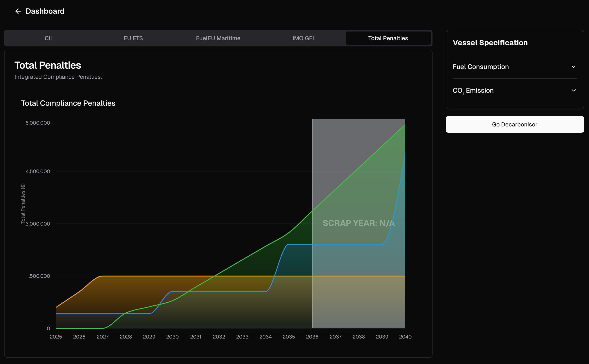Click the back arrow next to Dashboard
Viewport: 589px width, 364px height.
point(18,11)
